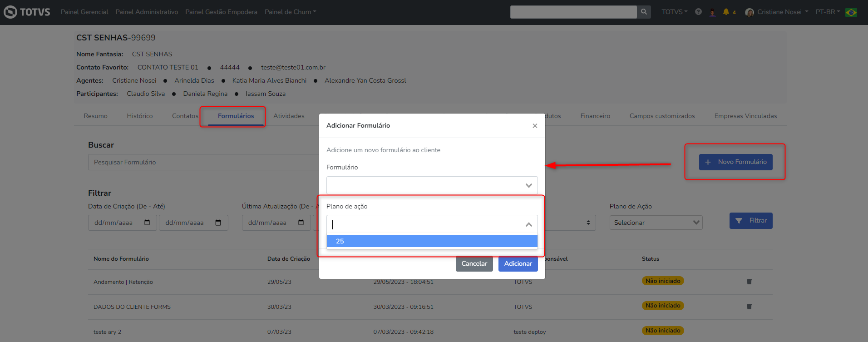Image resolution: width=868 pixels, height=342 pixels.
Task: Close the Adicionar Formulário dialog with the X
Action: pos(535,126)
